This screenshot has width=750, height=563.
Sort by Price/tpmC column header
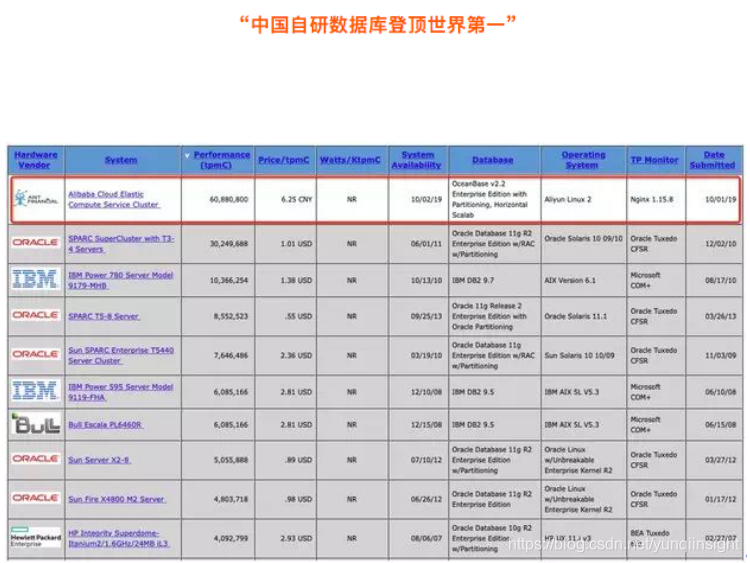[x=284, y=160]
